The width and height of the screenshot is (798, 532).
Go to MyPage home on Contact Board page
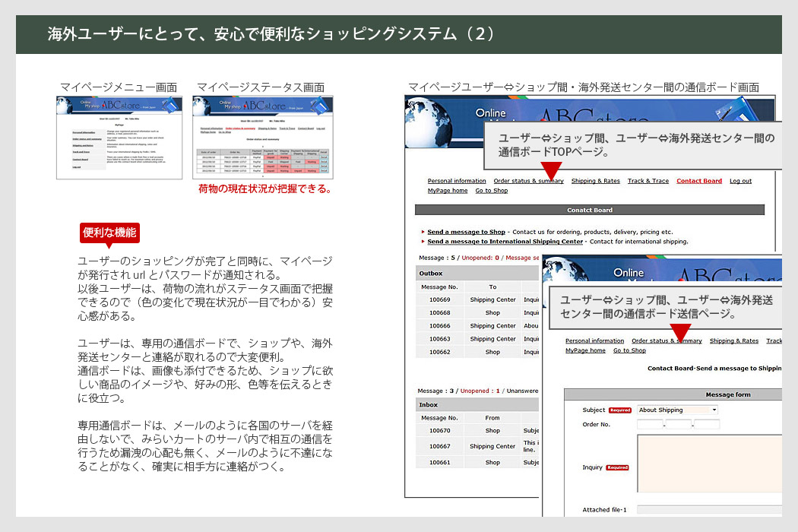[x=448, y=191]
